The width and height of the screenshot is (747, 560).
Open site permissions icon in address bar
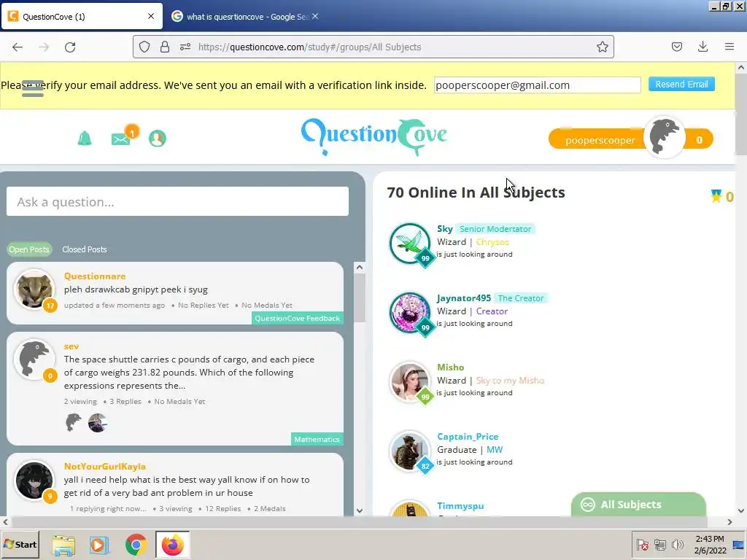[x=185, y=47]
